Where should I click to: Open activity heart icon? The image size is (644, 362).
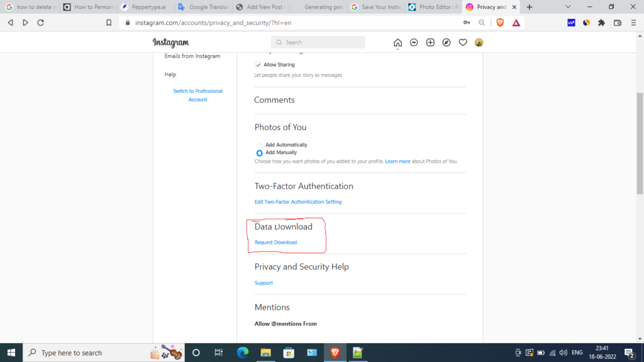(463, 42)
